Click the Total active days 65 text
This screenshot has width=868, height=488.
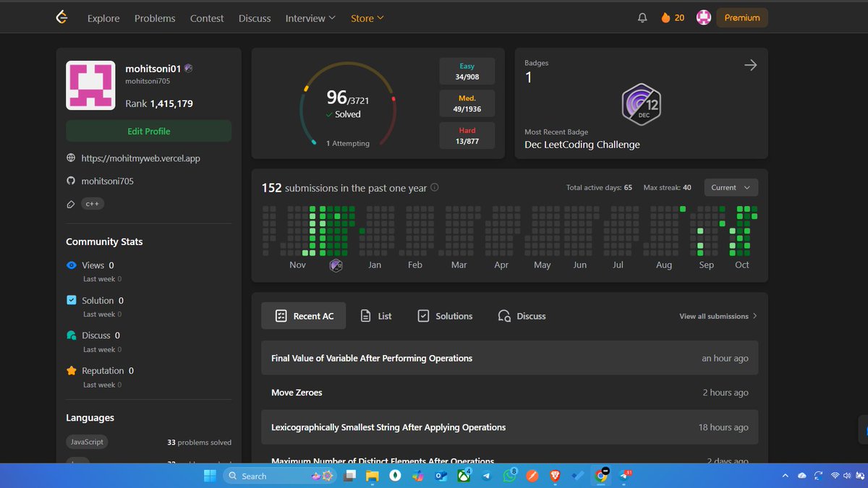point(599,187)
